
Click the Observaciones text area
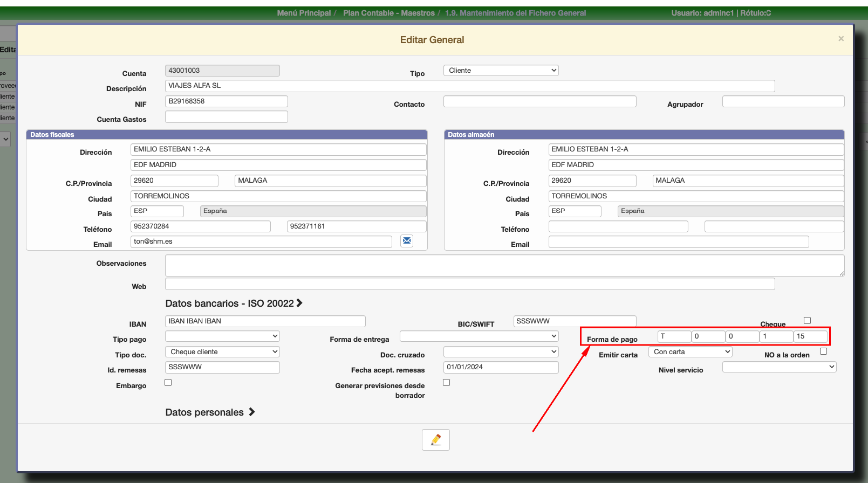pos(504,265)
